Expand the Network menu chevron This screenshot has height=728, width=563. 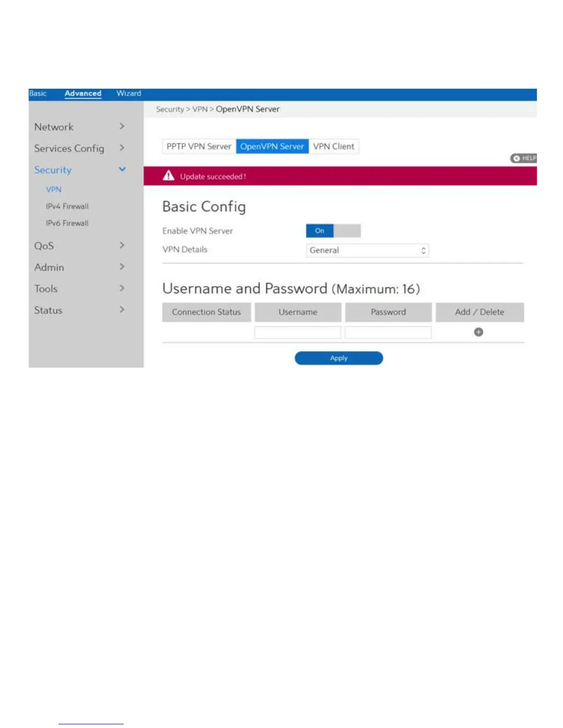[122, 126]
